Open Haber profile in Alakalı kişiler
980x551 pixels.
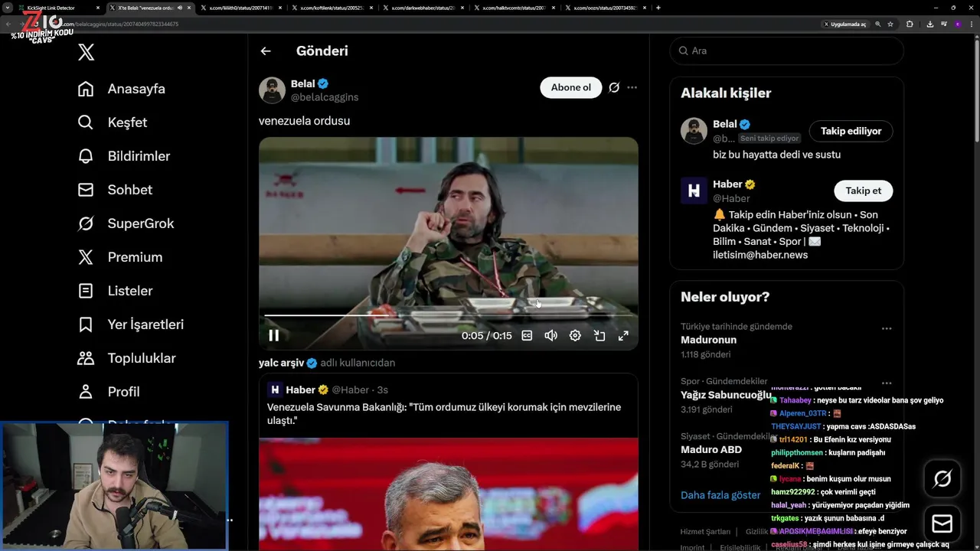coord(727,184)
